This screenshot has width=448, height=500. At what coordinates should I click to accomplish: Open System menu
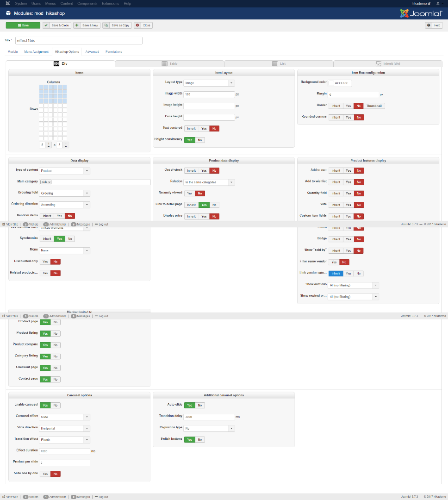(x=21, y=4)
